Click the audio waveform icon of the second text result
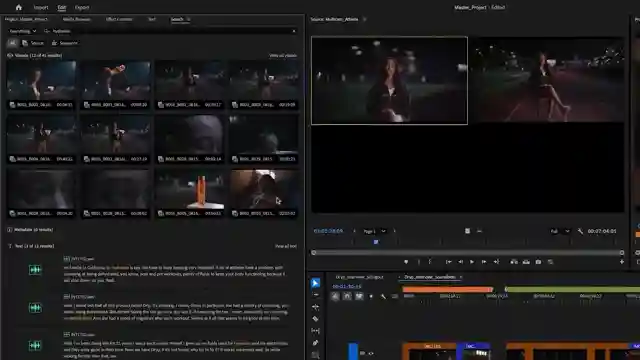The width and height of the screenshot is (640, 360). 35,308
